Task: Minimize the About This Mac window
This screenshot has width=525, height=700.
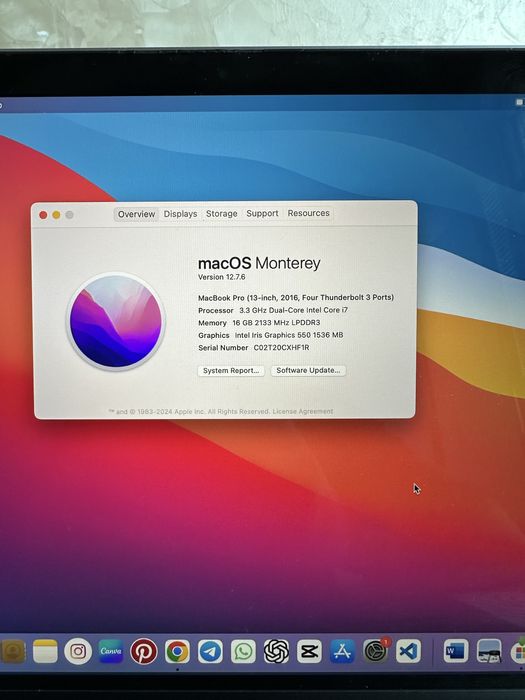Action: 56,215
